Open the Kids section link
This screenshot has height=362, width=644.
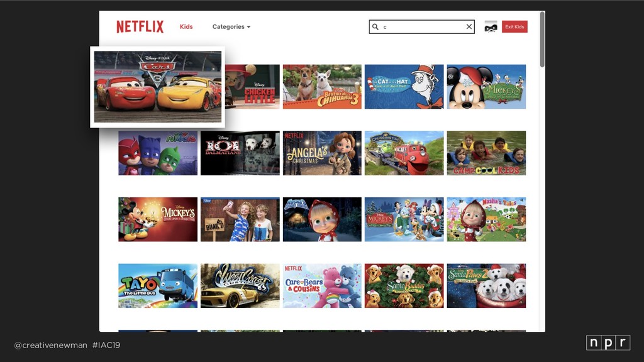pos(186,26)
